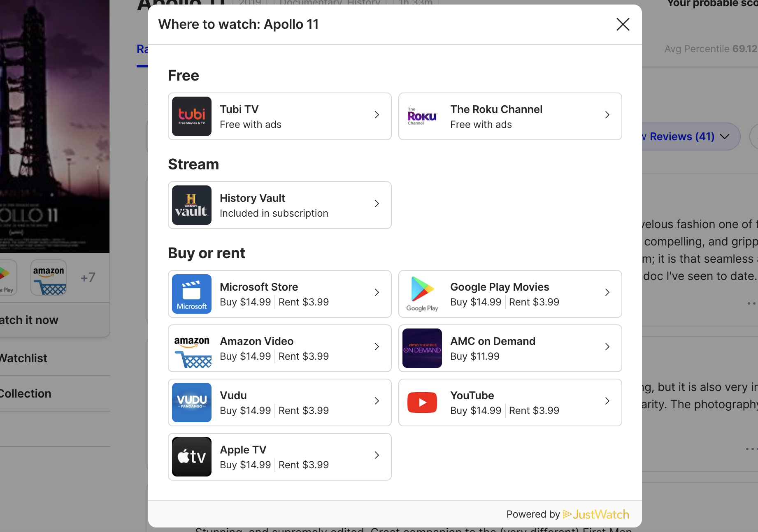This screenshot has width=758, height=532.
Task: Click the Collection item in sidebar
Action: coord(26,393)
